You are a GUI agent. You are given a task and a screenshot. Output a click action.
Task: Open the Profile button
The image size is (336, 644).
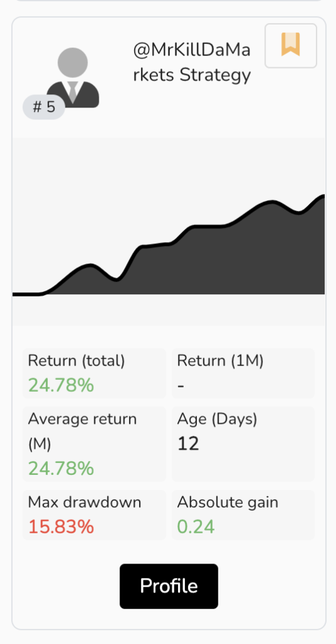pos(169,586)
